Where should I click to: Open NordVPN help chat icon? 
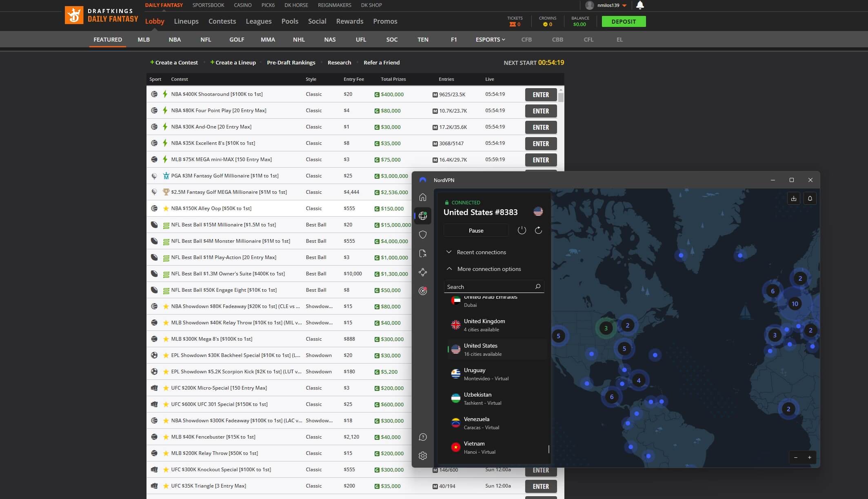click(423, 437)
